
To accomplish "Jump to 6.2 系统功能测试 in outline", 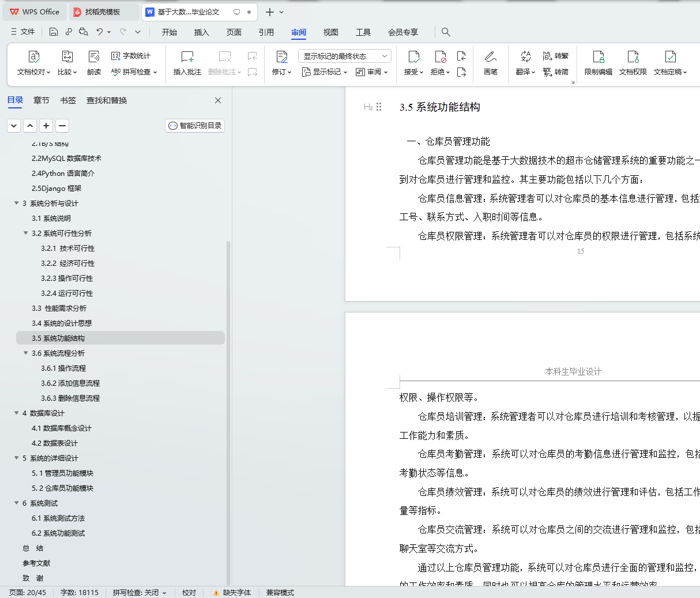I will tap(58, 533).
